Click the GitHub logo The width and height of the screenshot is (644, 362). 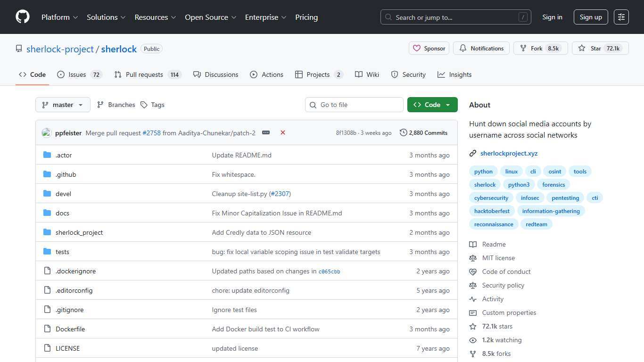point(22,17)
